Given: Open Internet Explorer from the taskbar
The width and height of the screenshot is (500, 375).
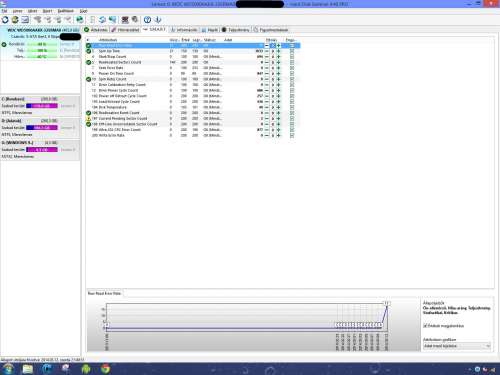Looking at the screenshot, I should (47, 369).
